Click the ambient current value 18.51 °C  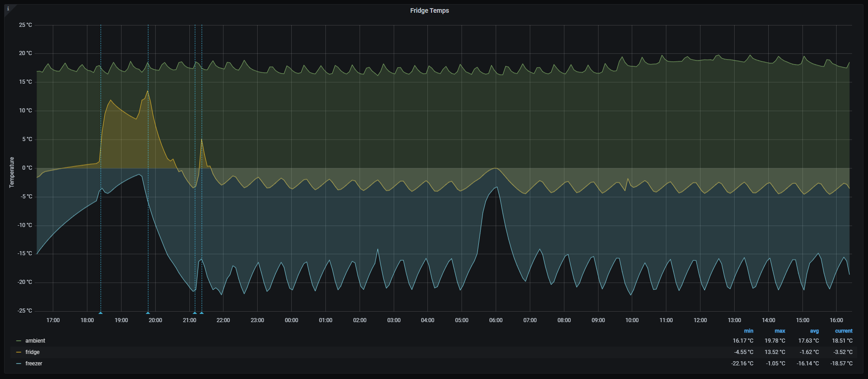[x=842, y=341]
